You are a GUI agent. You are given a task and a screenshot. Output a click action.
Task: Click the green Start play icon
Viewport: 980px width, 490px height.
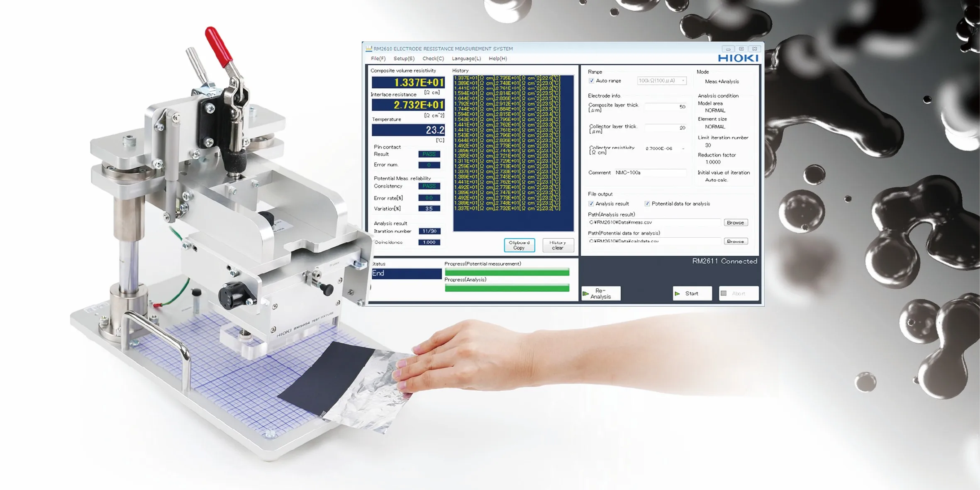677,293
